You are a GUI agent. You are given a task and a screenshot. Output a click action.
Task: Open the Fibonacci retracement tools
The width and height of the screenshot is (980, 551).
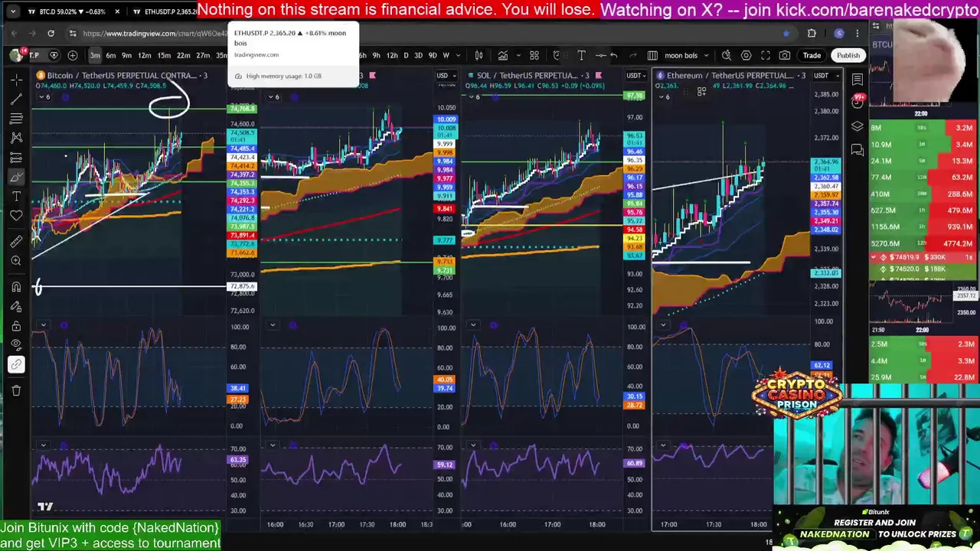pyautogui.click(x=16, y=119)
